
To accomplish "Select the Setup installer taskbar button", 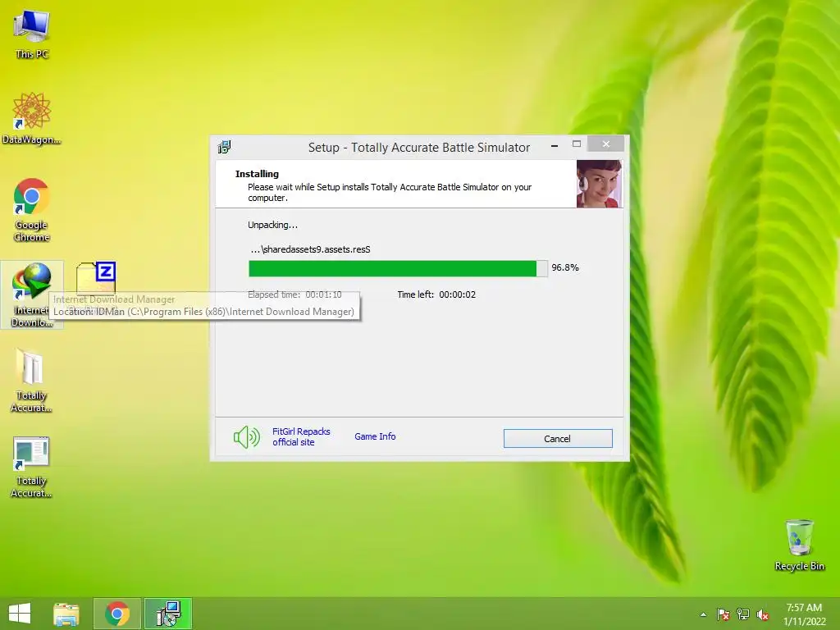I will [168, 614].
